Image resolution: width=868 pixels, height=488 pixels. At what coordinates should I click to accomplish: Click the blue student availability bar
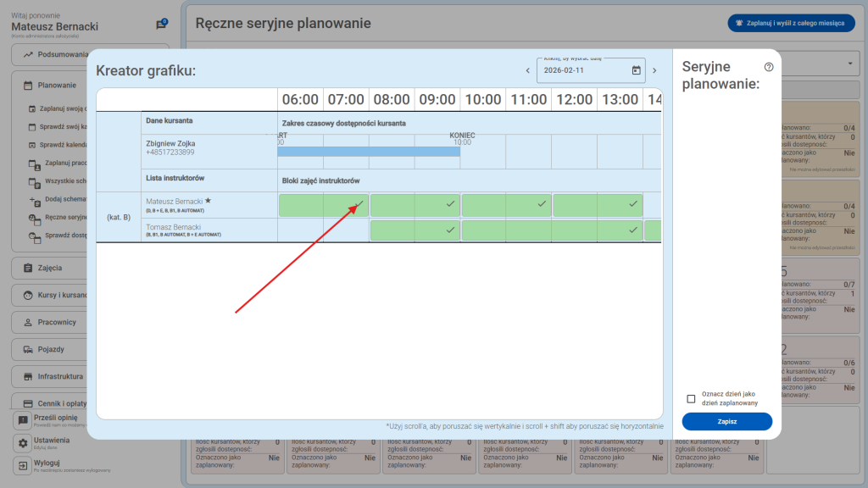click(x=369, y=152)
